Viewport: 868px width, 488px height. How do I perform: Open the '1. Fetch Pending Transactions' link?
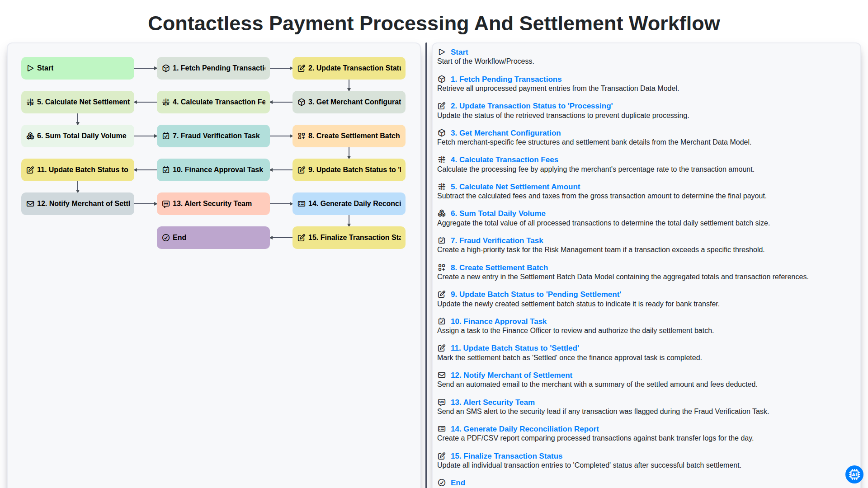click(506, 79)
